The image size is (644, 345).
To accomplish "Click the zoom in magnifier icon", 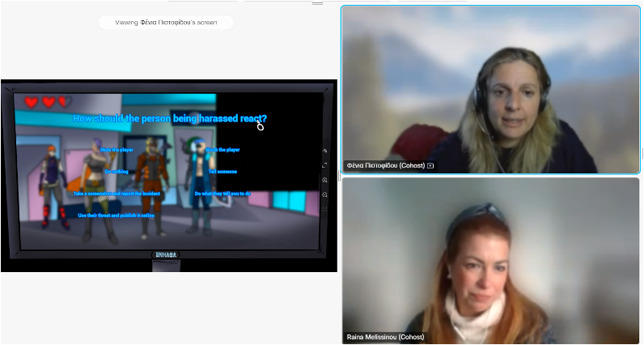I will coord(324,180).
